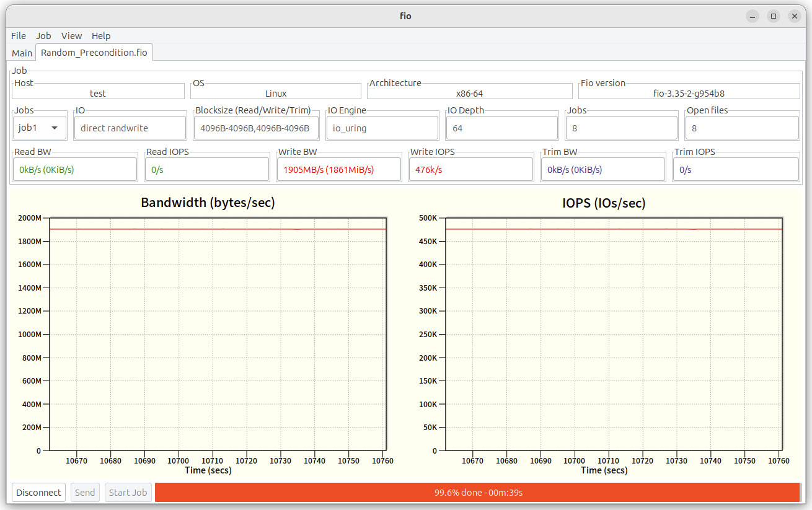
Task: Open the Job menu
Action: pos(43,36)
